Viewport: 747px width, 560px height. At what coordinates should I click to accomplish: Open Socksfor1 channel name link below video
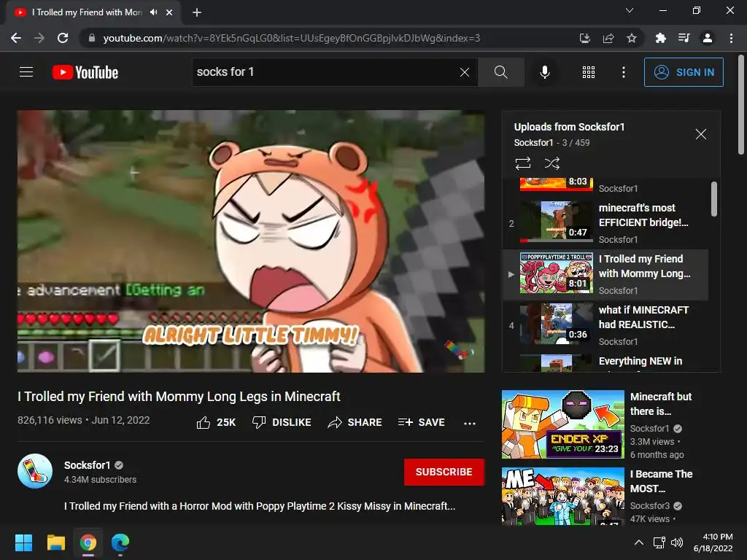click(x=88, y=465)
